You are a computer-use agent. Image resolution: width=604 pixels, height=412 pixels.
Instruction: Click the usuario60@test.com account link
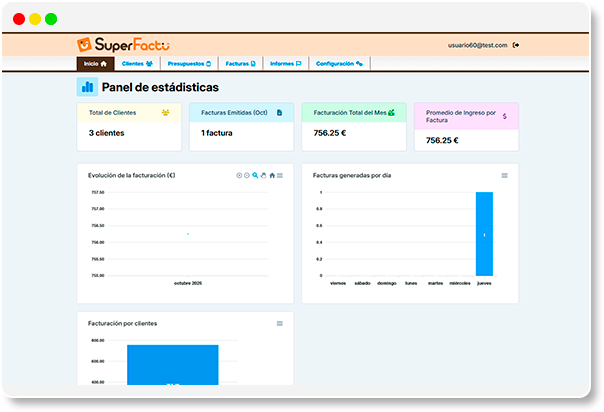coord(478,45)
